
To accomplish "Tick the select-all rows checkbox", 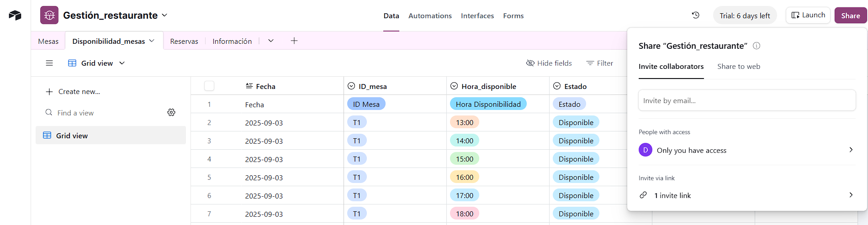I will coord(209,86).
